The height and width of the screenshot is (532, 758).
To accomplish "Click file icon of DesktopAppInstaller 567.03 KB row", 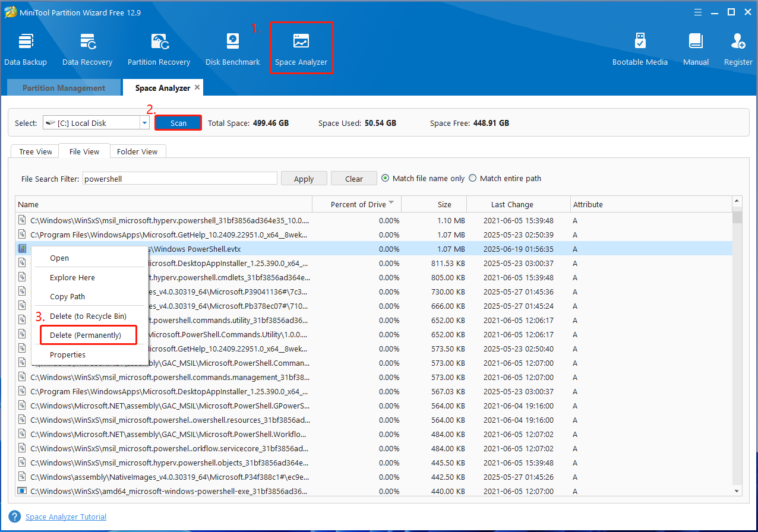I will point(23,391).
